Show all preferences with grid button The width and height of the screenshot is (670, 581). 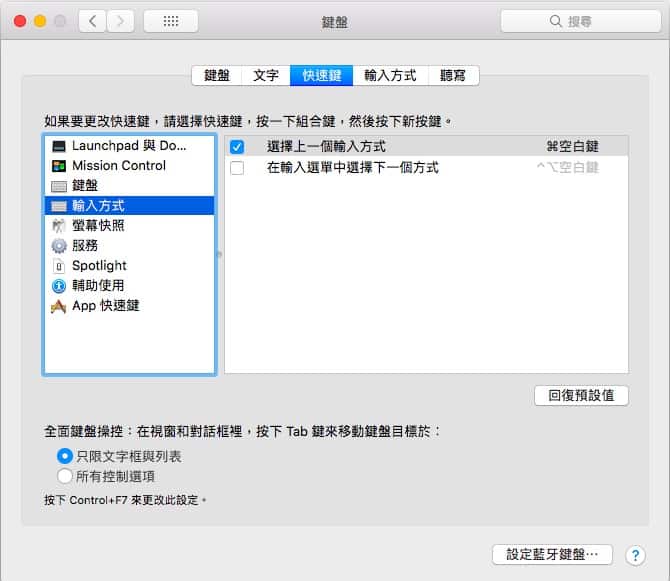point(170,20)
